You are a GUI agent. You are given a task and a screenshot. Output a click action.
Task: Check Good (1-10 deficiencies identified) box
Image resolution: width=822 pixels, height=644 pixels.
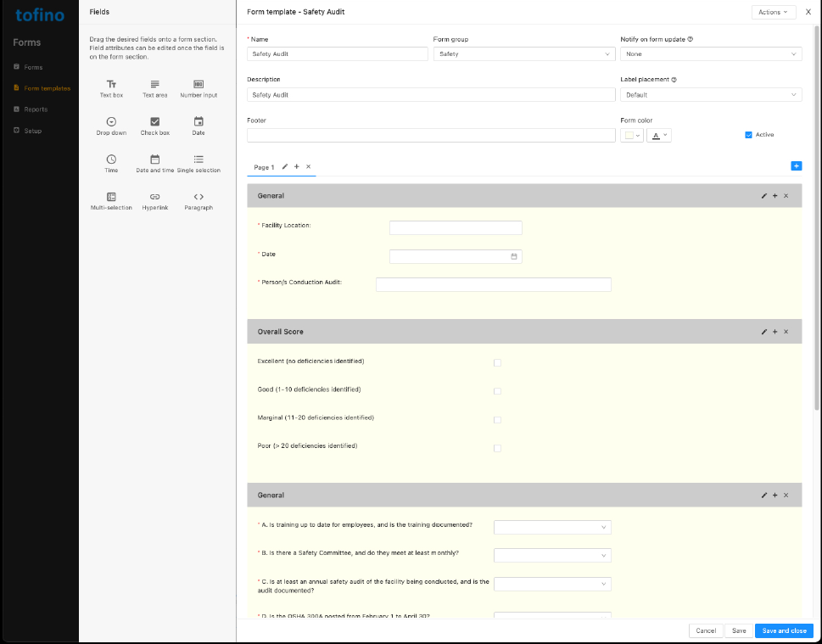click(x=497, y=391)
